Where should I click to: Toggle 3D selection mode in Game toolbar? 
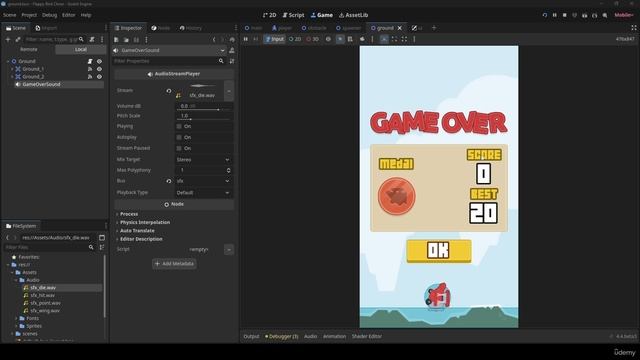[313, 39]
